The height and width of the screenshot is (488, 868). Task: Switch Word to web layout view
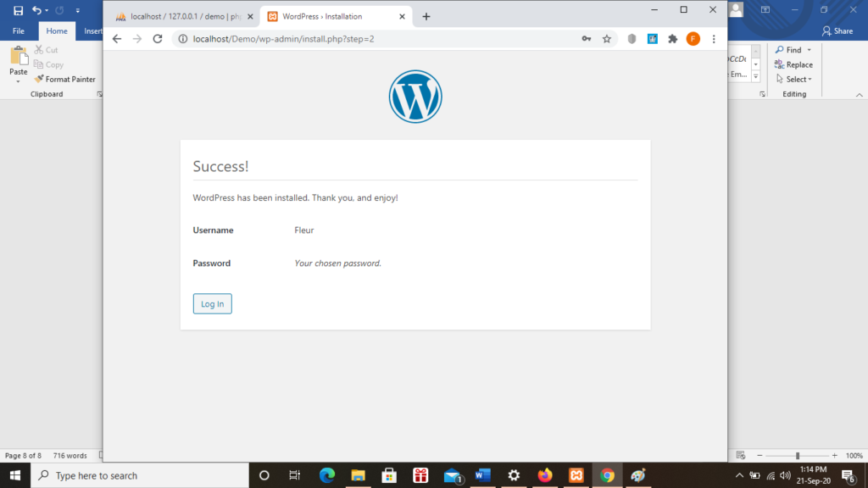741,455
